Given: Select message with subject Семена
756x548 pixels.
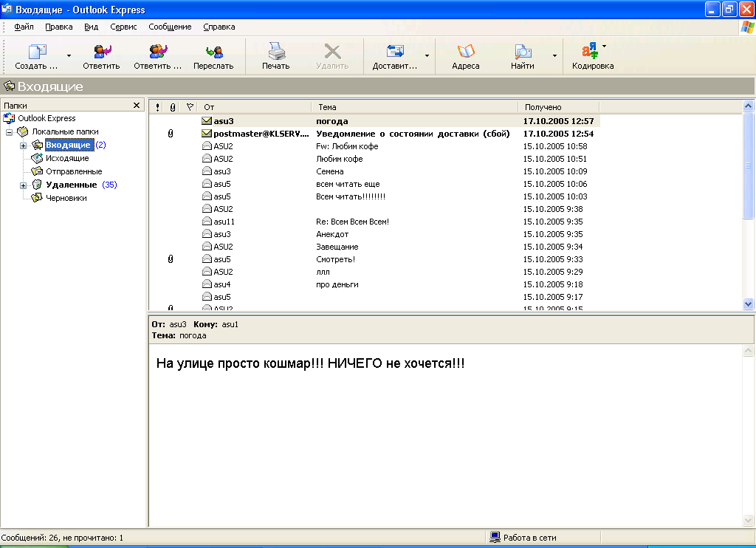Looking at the screenshot, I should 374,171.
